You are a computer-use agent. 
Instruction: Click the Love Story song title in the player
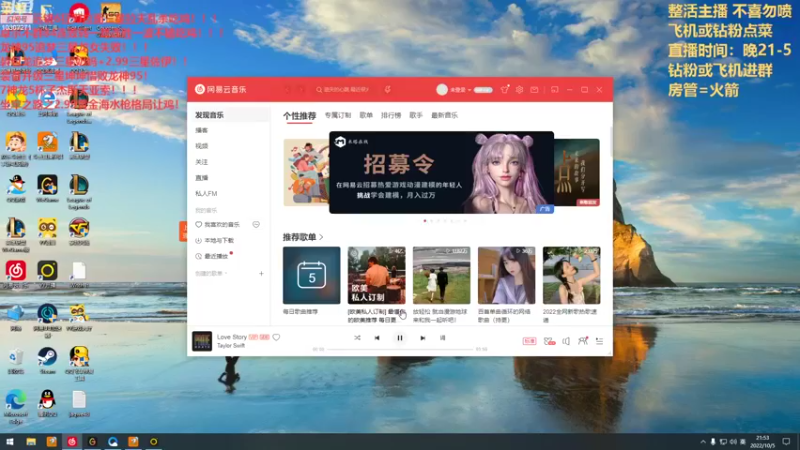coord(232,337)
